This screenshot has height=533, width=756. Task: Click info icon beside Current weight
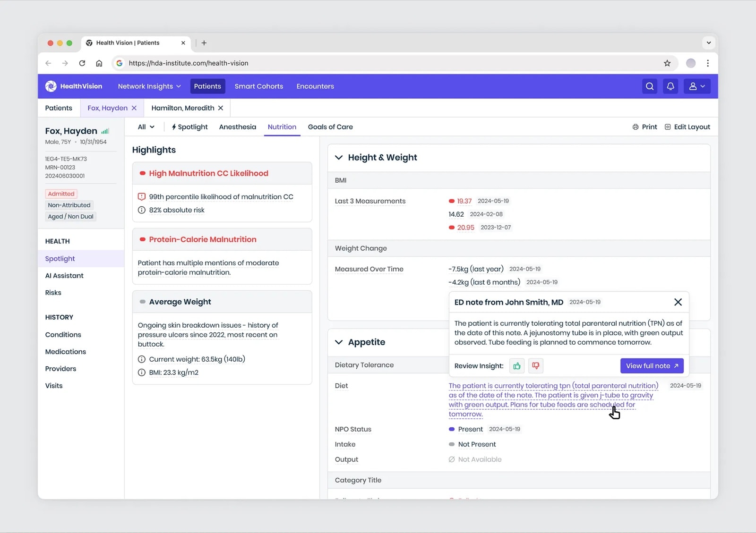pos(142,359)
